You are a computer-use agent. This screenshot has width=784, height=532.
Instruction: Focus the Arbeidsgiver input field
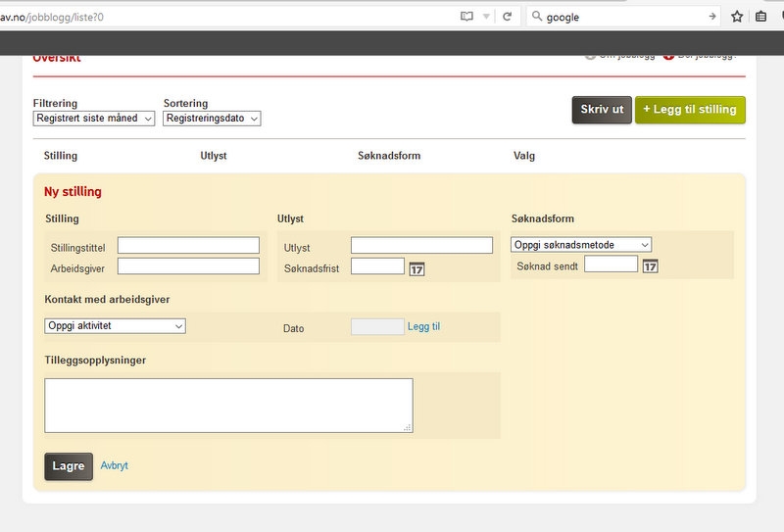coord(188,266)
